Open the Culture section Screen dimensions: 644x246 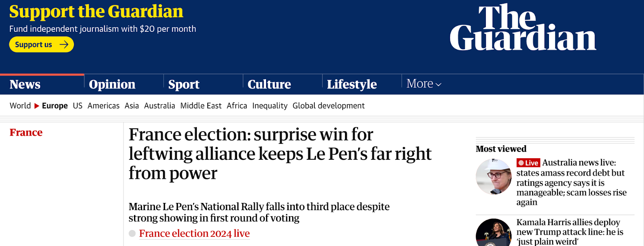coord(269,84)
